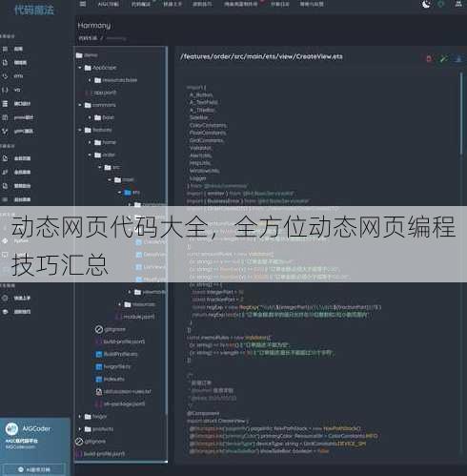Toggle dark mode with the moon icon
467x476 pixels.
point(426,4)
